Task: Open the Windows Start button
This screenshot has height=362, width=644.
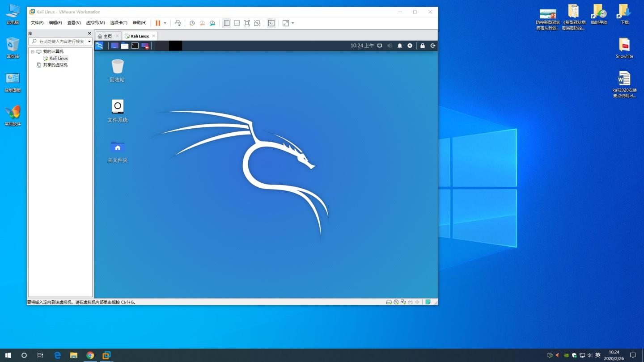Action: point(8,355)
